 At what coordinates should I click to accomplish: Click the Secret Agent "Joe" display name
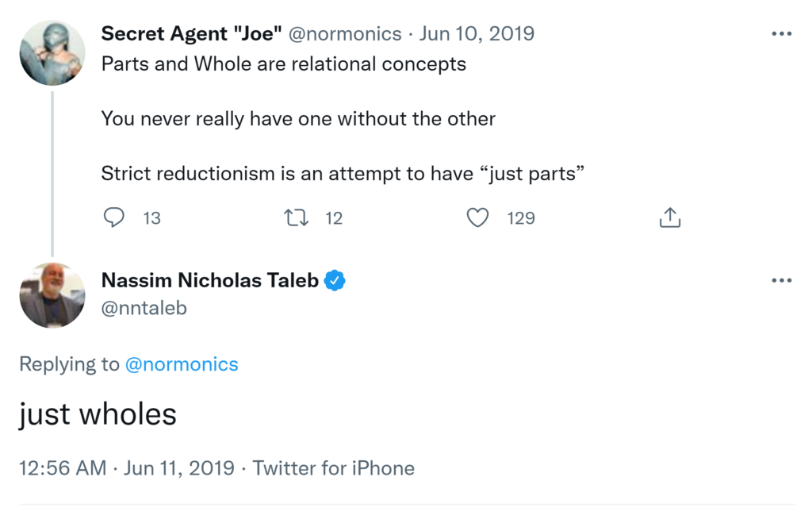click(x=192, y=34)
